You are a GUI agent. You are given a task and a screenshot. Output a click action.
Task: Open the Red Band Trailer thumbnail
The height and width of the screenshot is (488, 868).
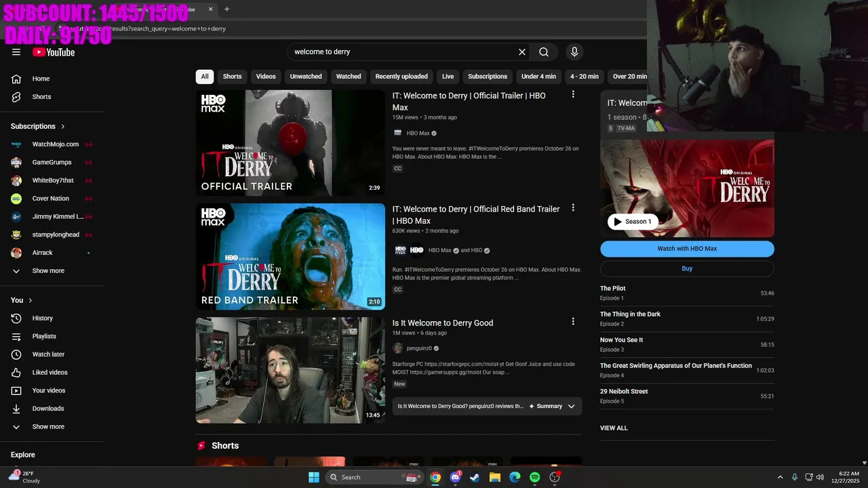pyautogui.click(x=290, y=257)
